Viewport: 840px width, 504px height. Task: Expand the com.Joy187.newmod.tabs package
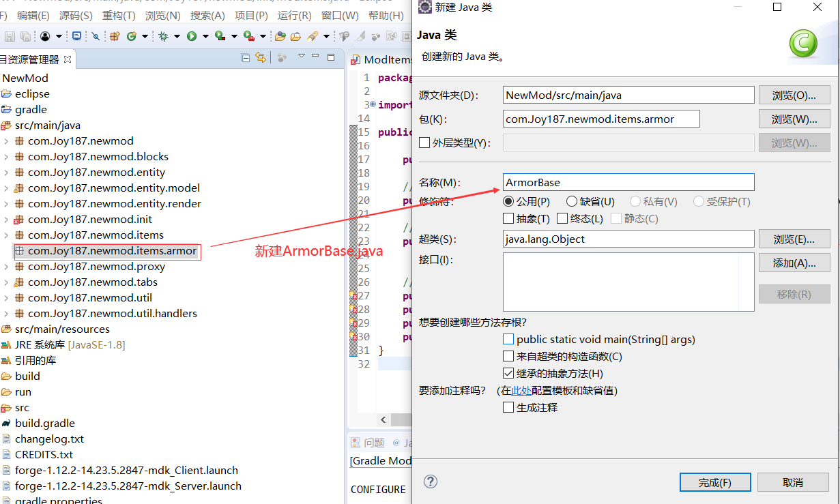(x=6, y=282)
